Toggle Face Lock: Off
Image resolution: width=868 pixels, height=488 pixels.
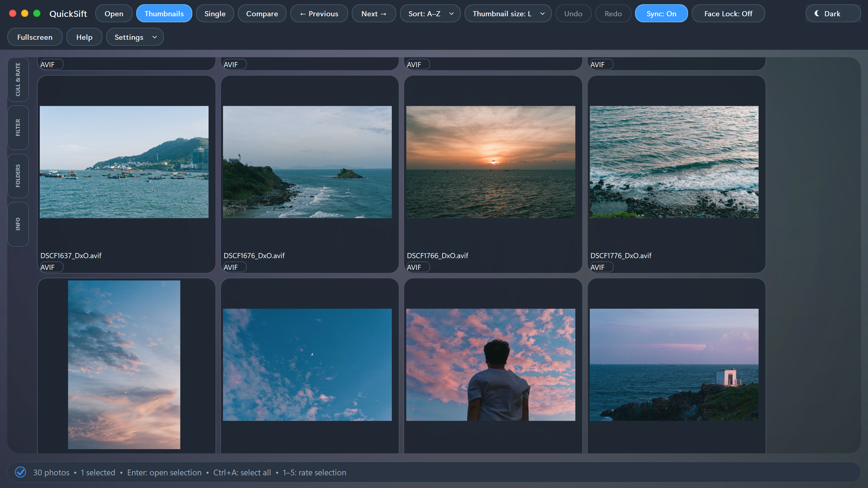[728, 14]
